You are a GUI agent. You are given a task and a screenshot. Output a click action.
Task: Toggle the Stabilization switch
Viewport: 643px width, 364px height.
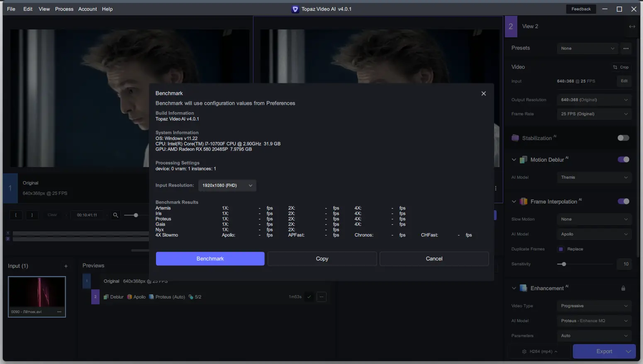[623, 138]
